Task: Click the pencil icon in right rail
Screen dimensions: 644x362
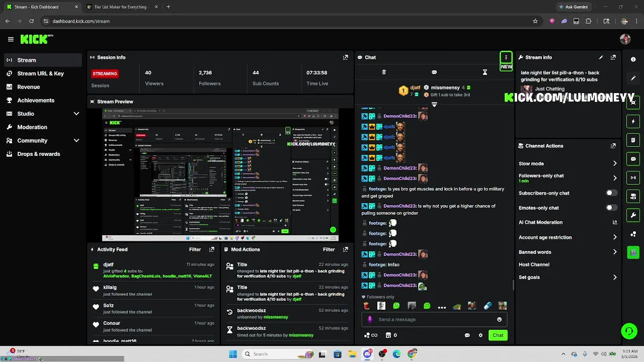Action: [633, 78]
